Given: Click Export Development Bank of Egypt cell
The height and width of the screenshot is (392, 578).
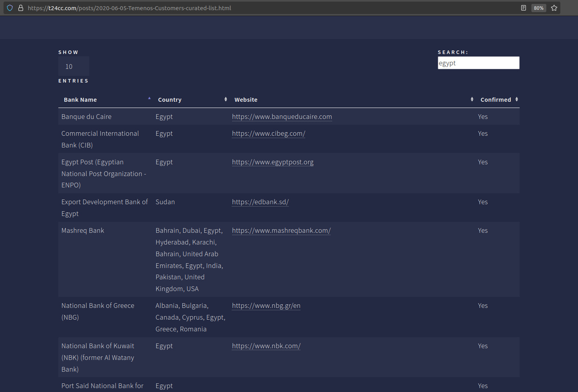Looking at the screenshot, I should coord(105,208).
